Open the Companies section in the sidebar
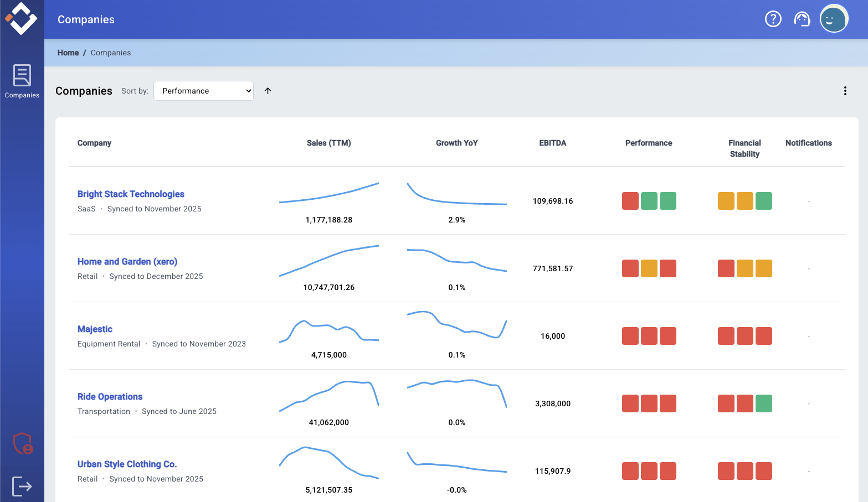The height and width of the screenshot is (502, 868). click(22, 80)
